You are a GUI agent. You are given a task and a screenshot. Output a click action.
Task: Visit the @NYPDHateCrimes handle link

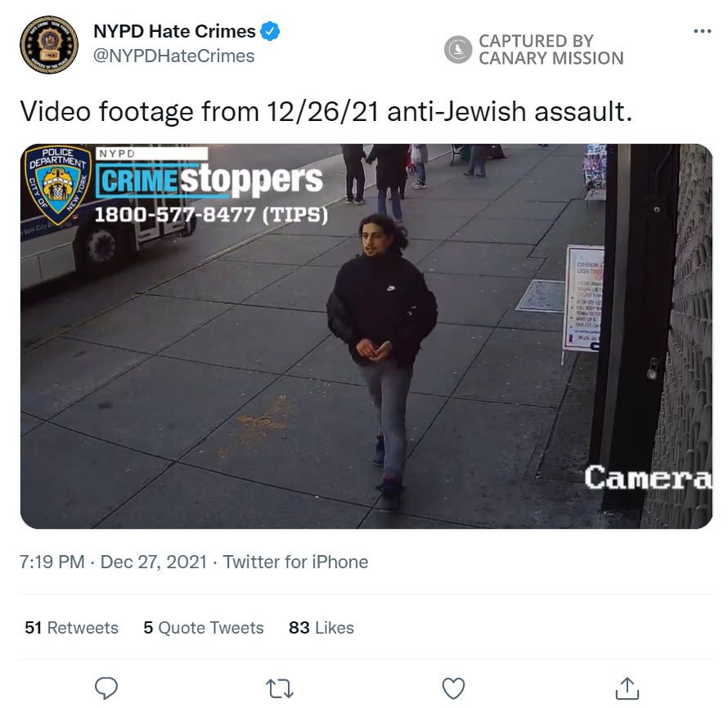(173, 56)
